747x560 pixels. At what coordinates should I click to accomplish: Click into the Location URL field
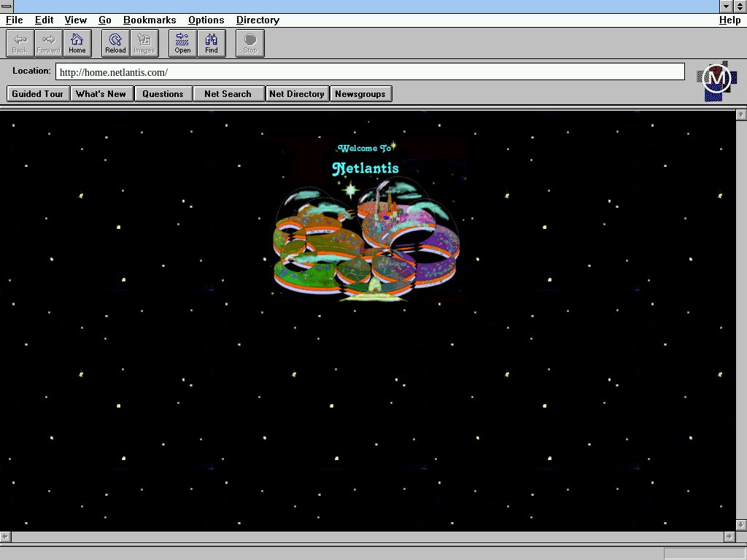369,72
